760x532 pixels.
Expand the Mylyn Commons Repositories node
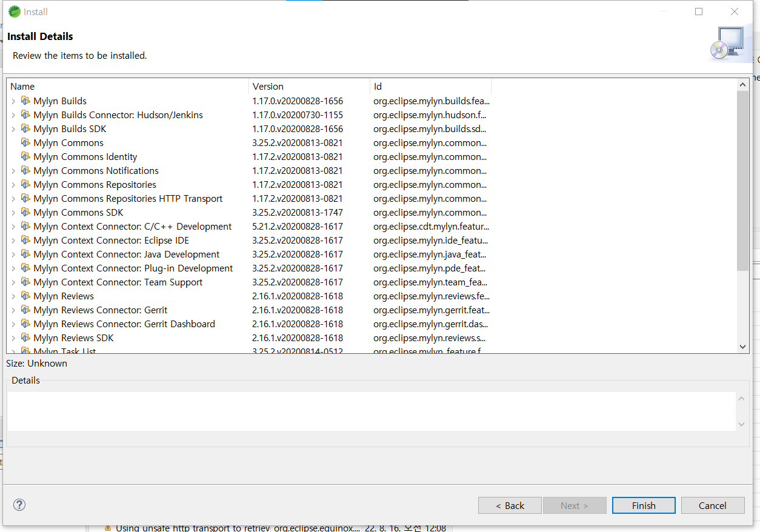click(13, 185)
